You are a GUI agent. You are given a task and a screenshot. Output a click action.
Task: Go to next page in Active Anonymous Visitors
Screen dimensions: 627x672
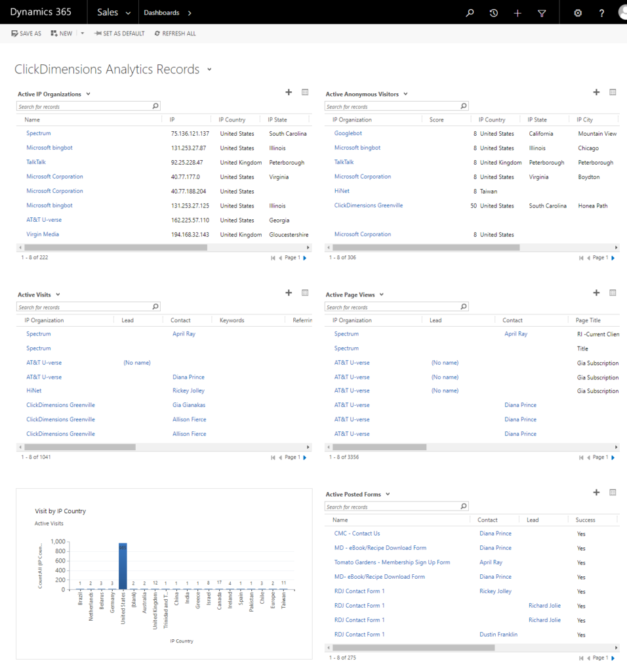tap(613, 258)
